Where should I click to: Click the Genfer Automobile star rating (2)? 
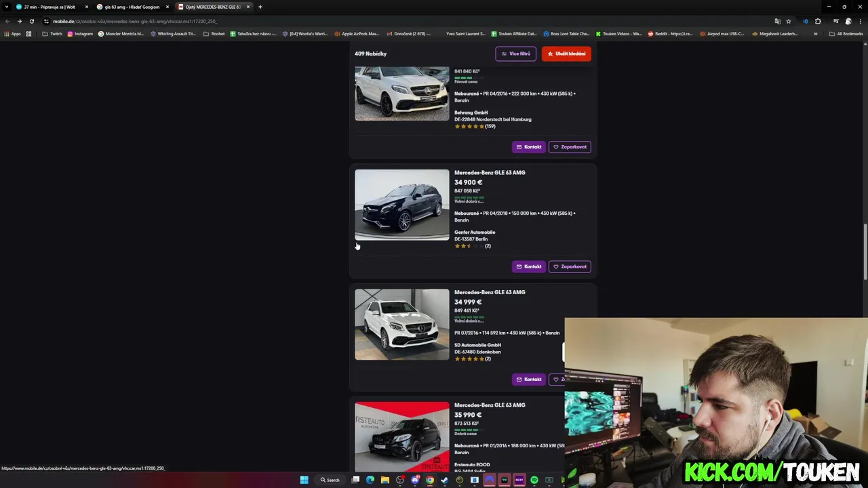point(473,246)
